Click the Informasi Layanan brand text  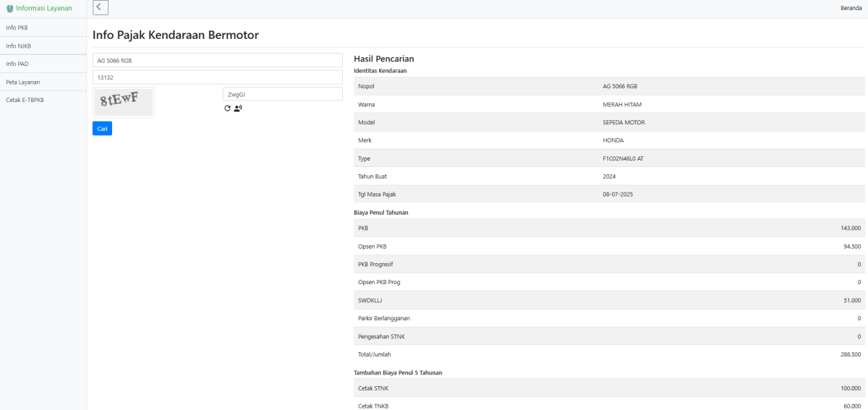coord(44,9)
